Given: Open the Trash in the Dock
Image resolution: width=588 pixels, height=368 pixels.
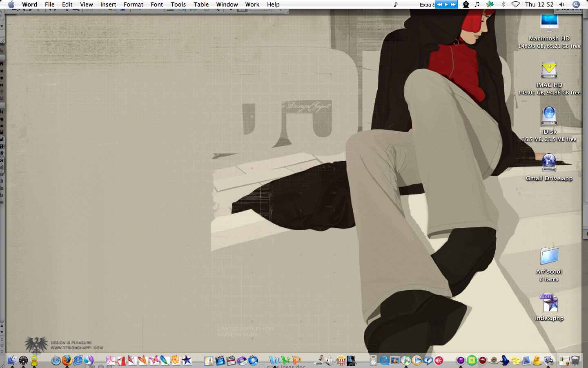Looking at the screenshot, I should click(575, 360).
